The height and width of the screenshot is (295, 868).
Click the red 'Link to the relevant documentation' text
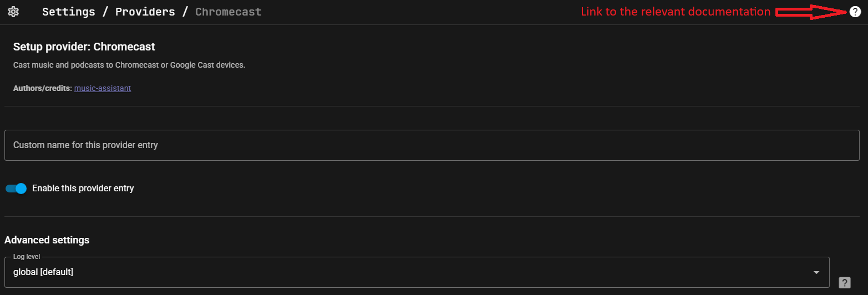pos(676,12)
